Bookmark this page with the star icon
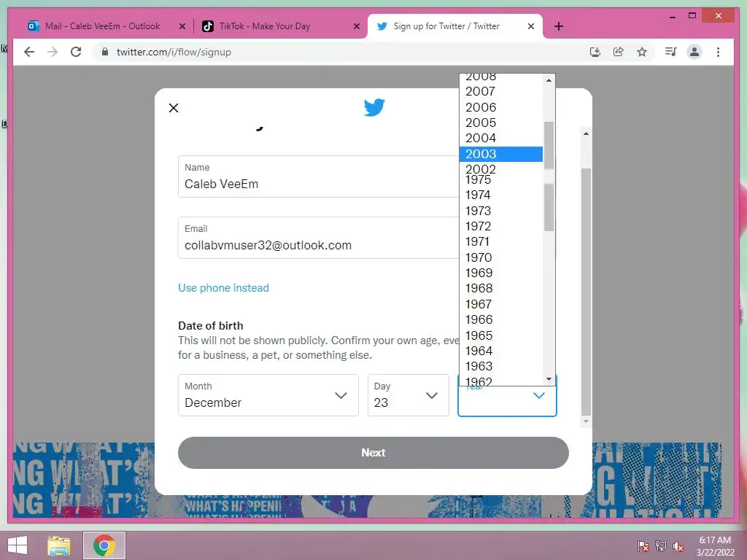 (x=642, y=52)
